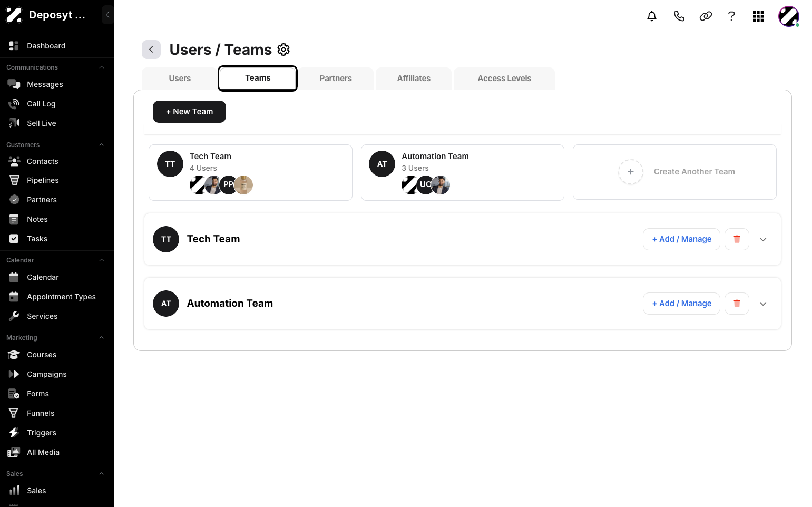
Task: Click Add / Manage for Automation Team
Action: pyautogui.click(x=681, y=304)
